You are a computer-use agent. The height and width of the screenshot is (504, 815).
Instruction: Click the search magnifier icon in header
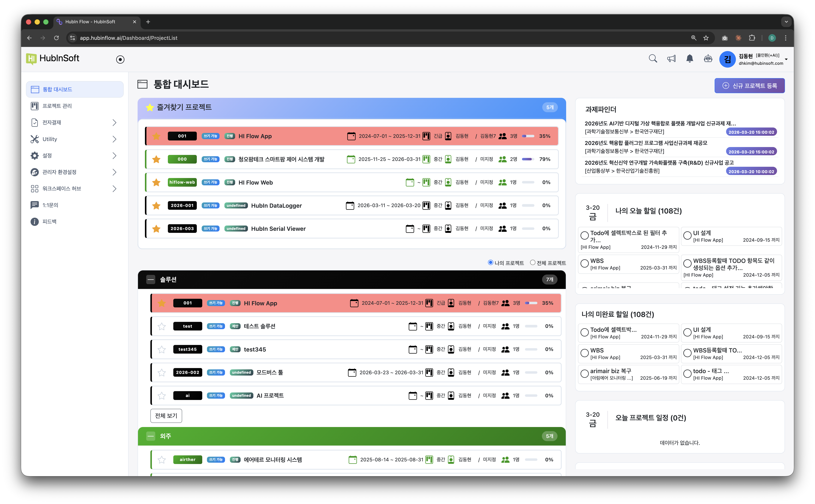(x=653, y=59)
